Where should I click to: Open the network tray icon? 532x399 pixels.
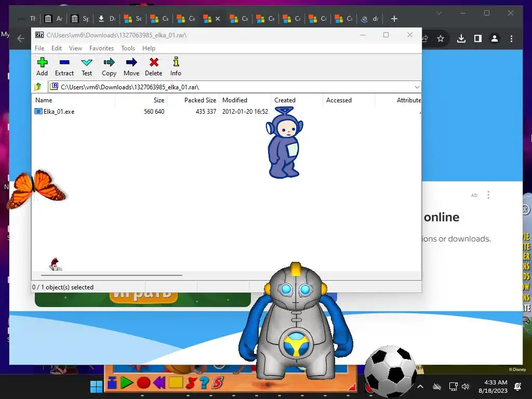click(x=453, y=387)
